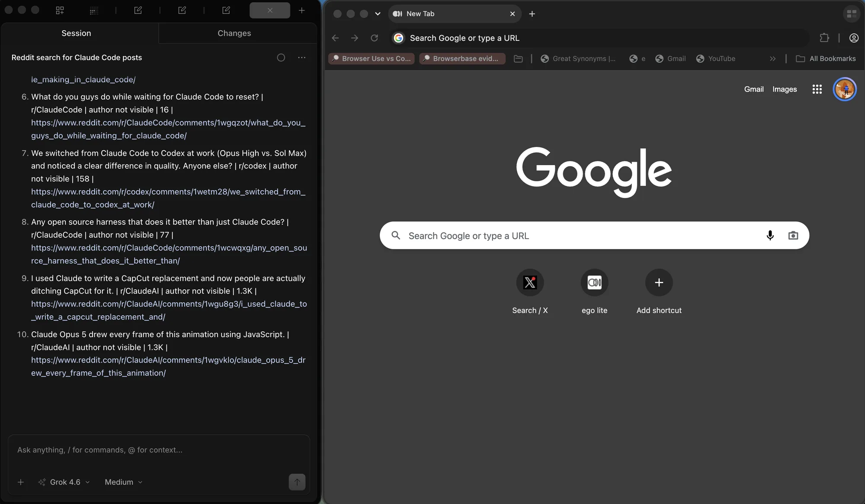Click the Gmail link on Google page

click(x=754, y=89)
